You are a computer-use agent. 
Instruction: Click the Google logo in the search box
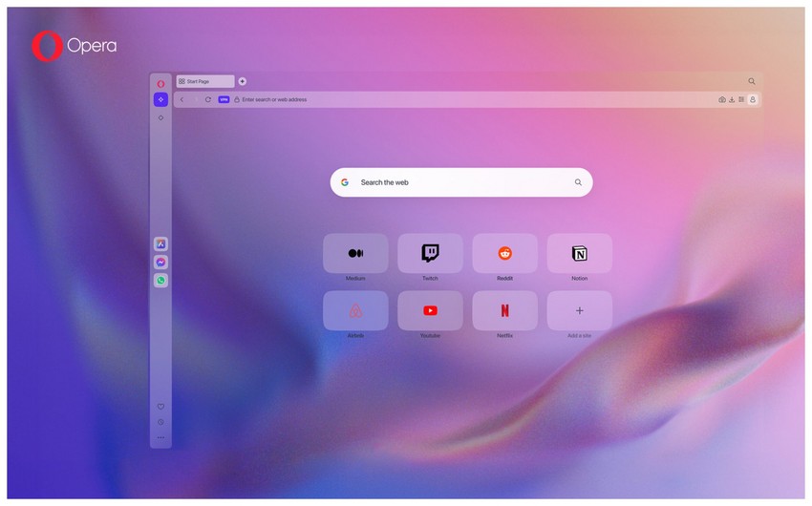tap(345, 182)
